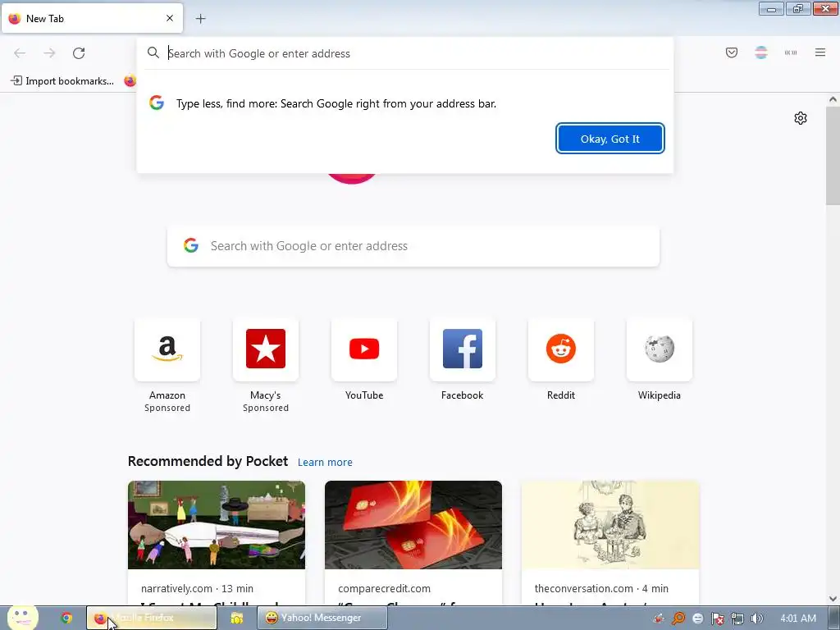Open theconversation.com article thumbnail

click(x=610, y=525)
